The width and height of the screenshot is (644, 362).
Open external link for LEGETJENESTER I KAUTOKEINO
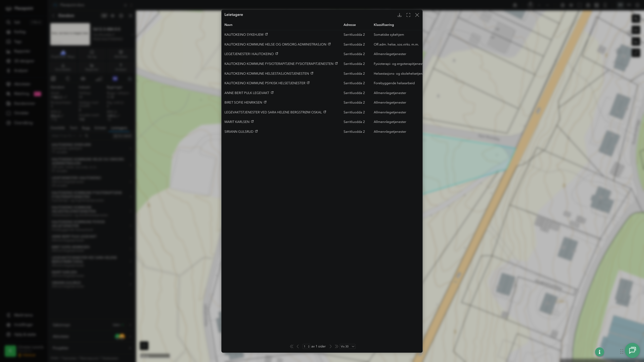click(x=277, y=54)
